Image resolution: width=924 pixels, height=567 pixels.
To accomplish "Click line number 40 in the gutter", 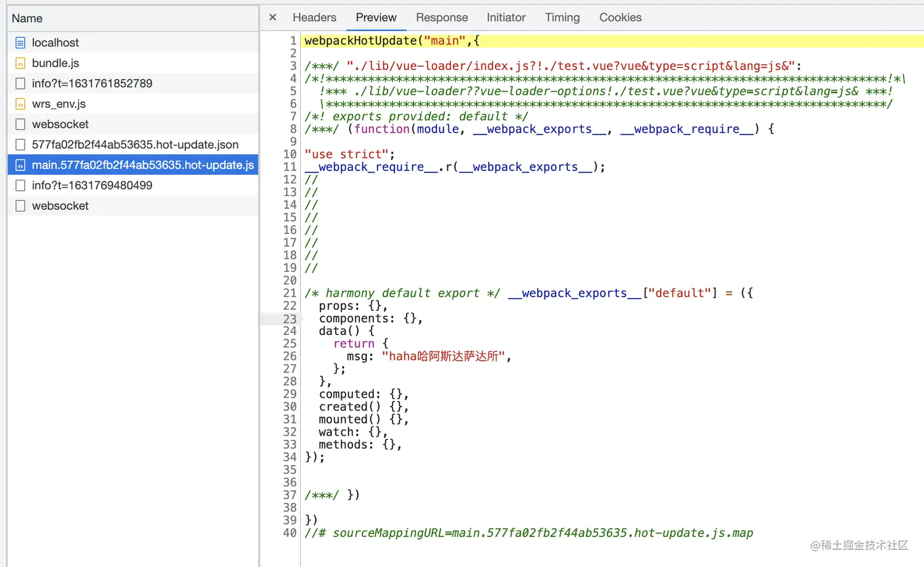I will (x=290, y=533).
